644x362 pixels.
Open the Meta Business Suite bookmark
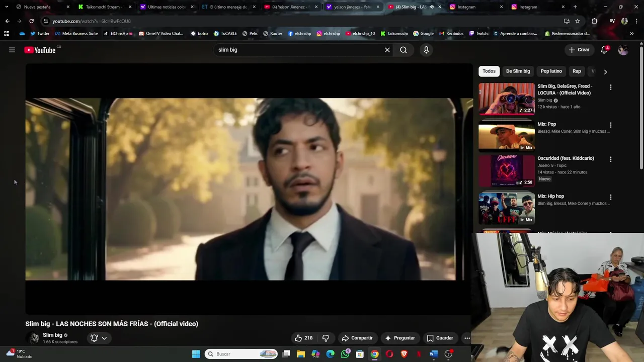tap(76, 34)
